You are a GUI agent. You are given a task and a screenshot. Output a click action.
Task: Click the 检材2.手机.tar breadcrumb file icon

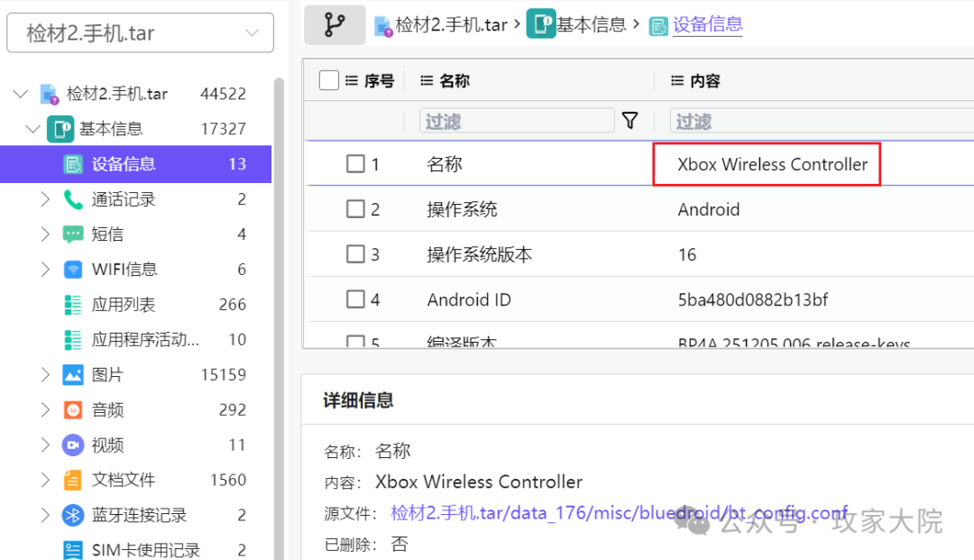click(384, 26)
